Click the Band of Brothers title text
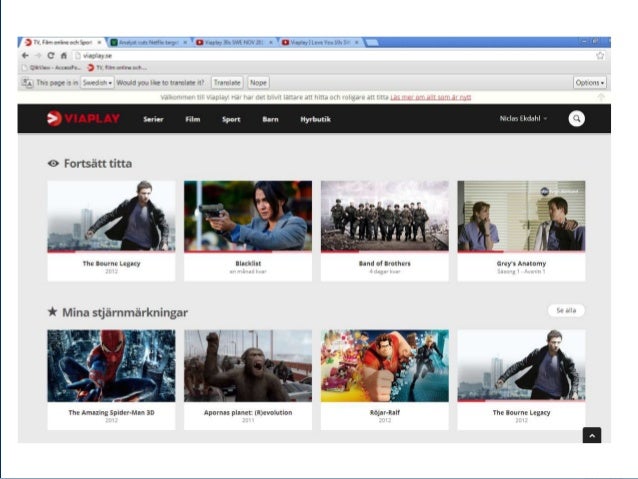 tap(385, 263)
